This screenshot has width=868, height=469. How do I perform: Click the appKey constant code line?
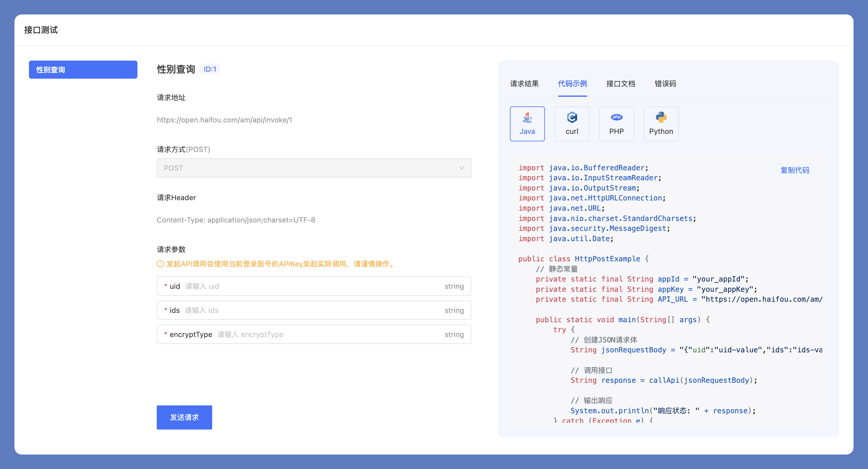[646, 289]
